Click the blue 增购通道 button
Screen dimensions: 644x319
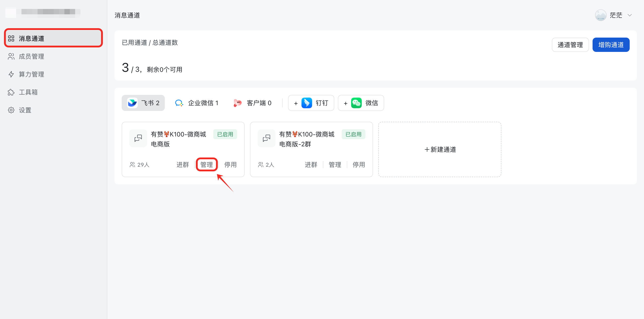tap(611, 45)
